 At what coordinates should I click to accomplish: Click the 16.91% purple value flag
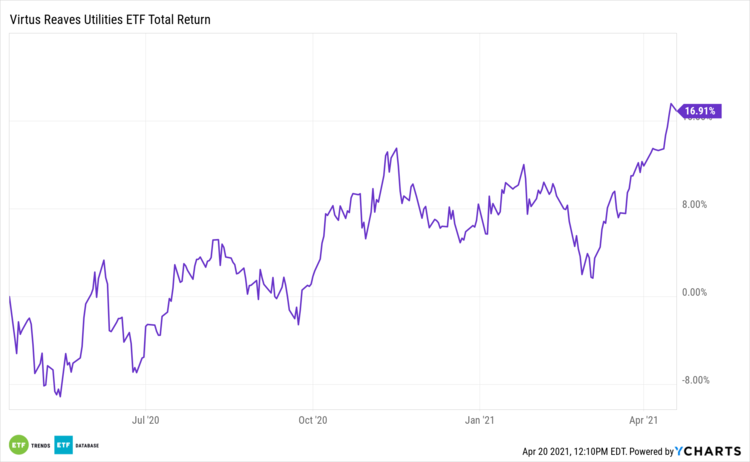pos(697,111)
